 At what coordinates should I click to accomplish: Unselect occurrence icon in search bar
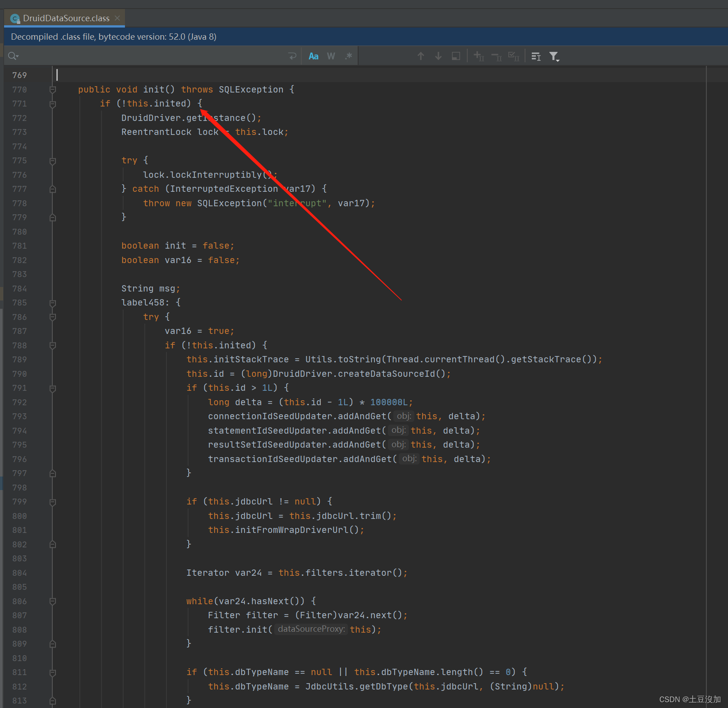coord(497,56)
